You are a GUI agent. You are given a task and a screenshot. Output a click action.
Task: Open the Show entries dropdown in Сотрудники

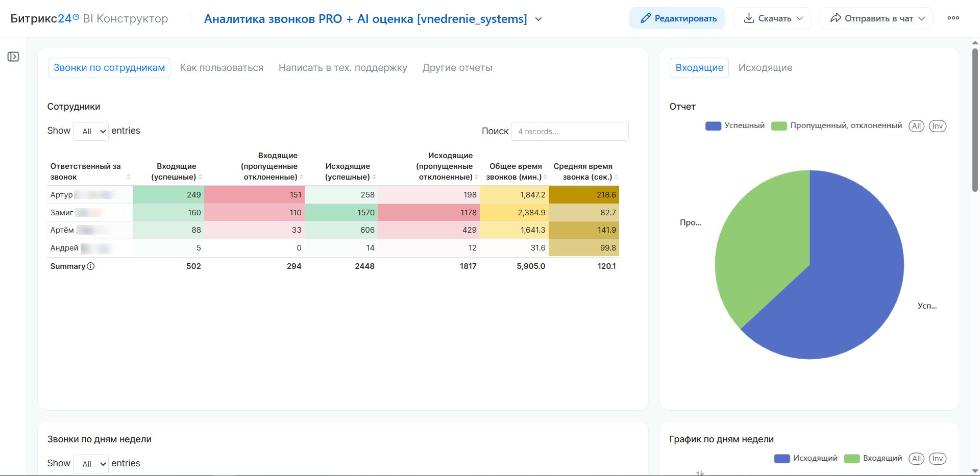coord(91,131)
